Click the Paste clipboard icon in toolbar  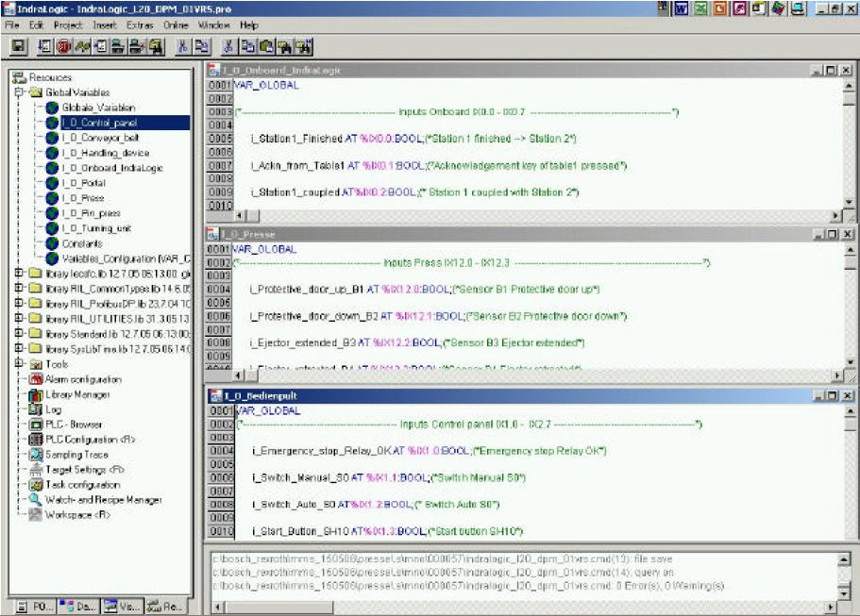266,46
